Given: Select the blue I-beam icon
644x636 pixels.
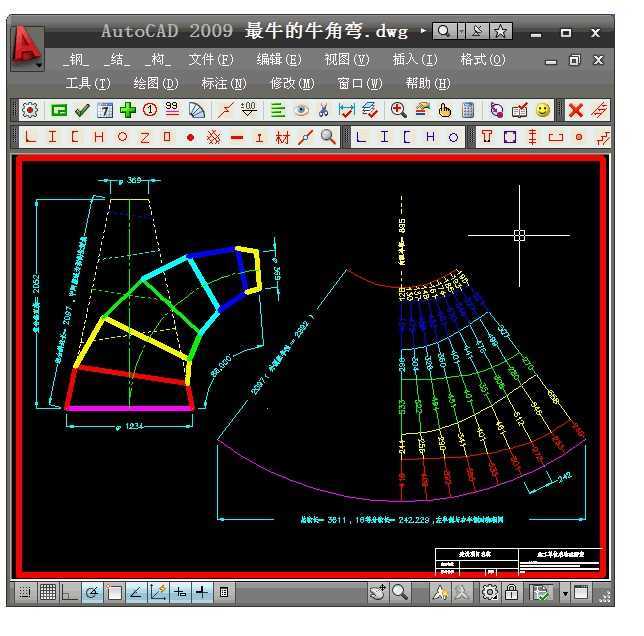Looking at the screenshot, I should 384,136.
